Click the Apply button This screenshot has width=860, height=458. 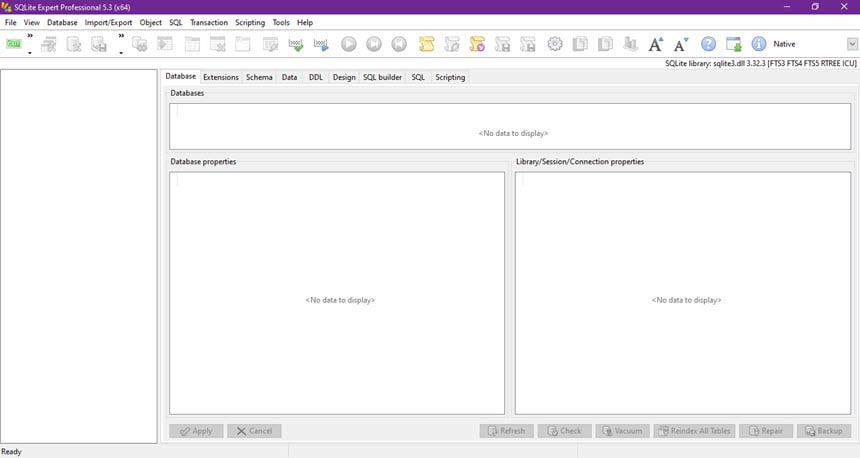click(x=196, y=431)
